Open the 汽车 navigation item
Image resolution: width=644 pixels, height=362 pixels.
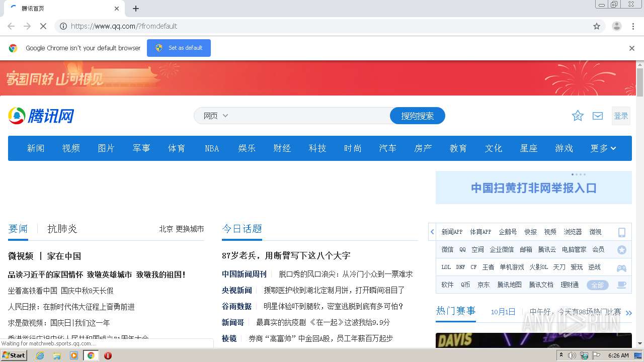(x=388, y=148)
